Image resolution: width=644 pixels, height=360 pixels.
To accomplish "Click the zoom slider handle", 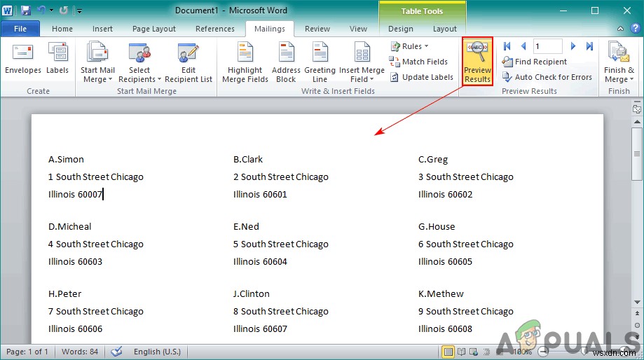I will point(584,352).
